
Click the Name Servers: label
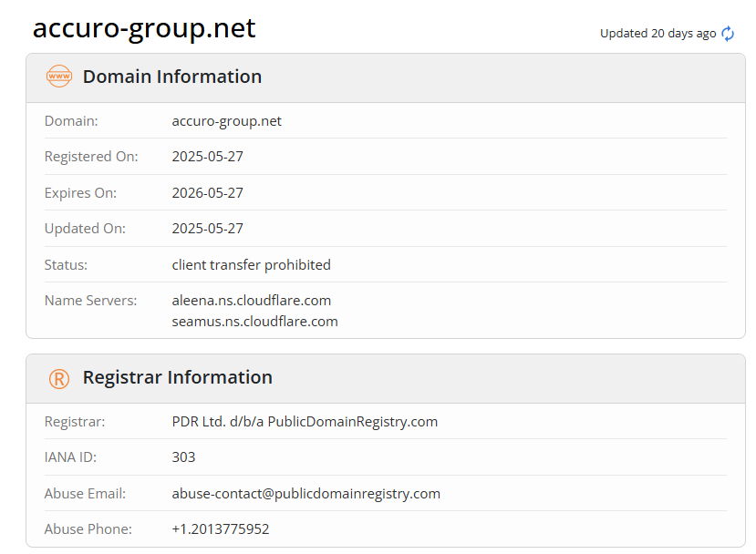click(x=90, y=301)
